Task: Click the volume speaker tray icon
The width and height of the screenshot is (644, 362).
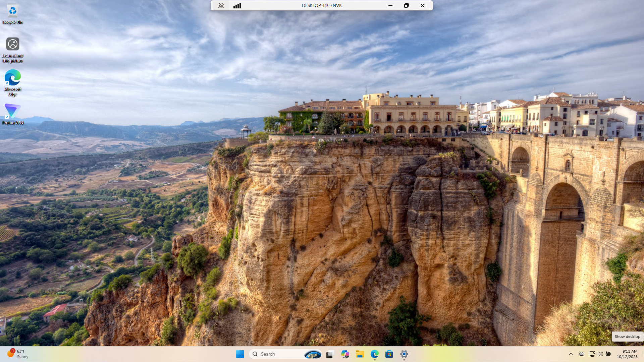Action: pos(600,354)
